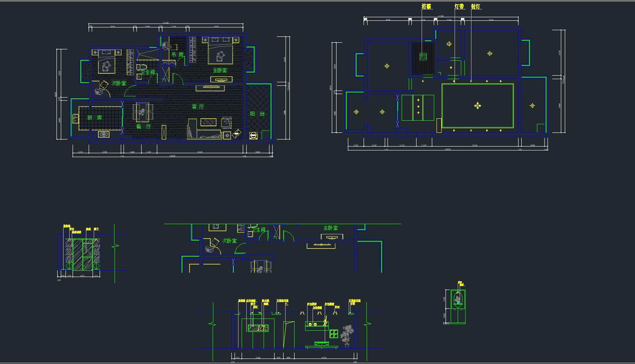Screen dimensions: 635x364
Task: Click the living room chandelier symbol in ceiling plan
Action: click(477, 105)
